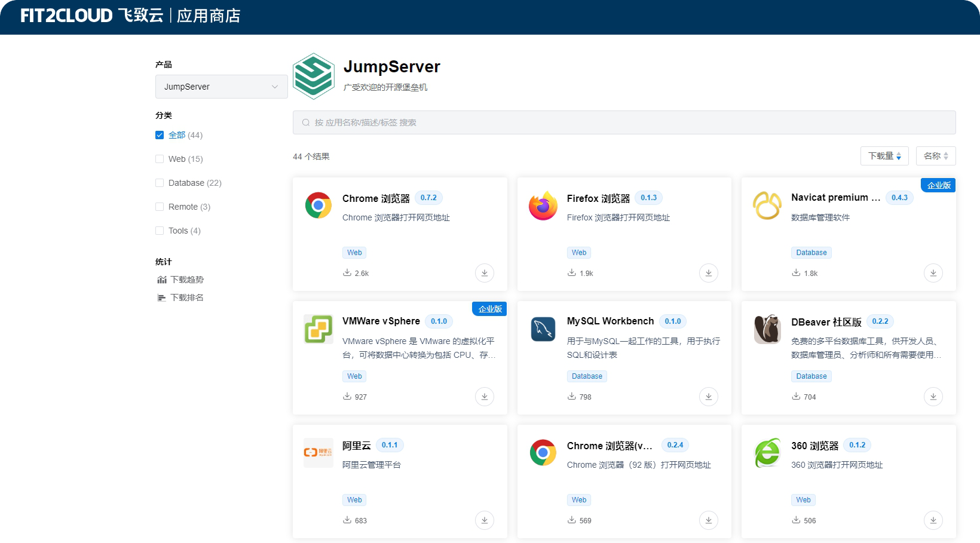Click the VMWare vSphere app icon

tap(318, 329)
